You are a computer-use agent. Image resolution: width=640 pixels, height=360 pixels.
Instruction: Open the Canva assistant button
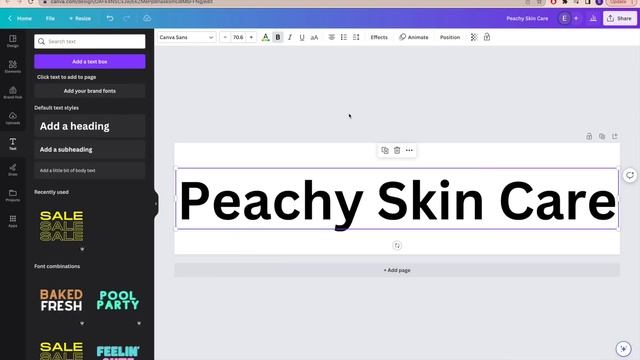click(x=623, y=349)
